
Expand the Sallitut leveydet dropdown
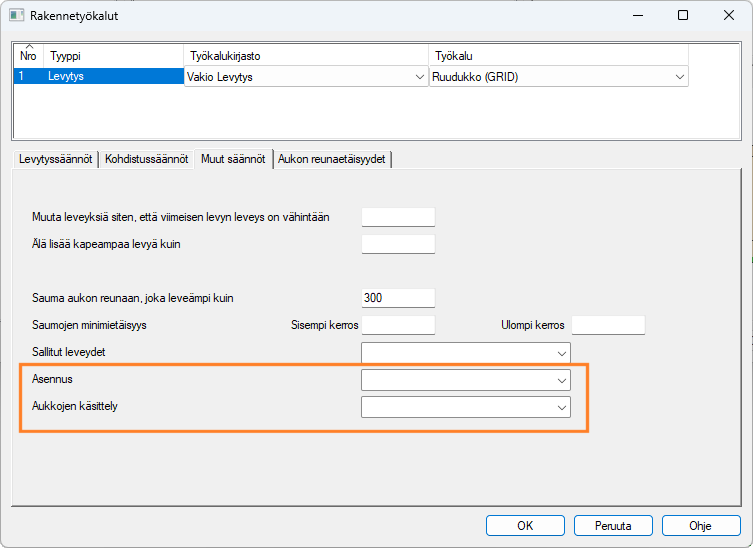465,353
